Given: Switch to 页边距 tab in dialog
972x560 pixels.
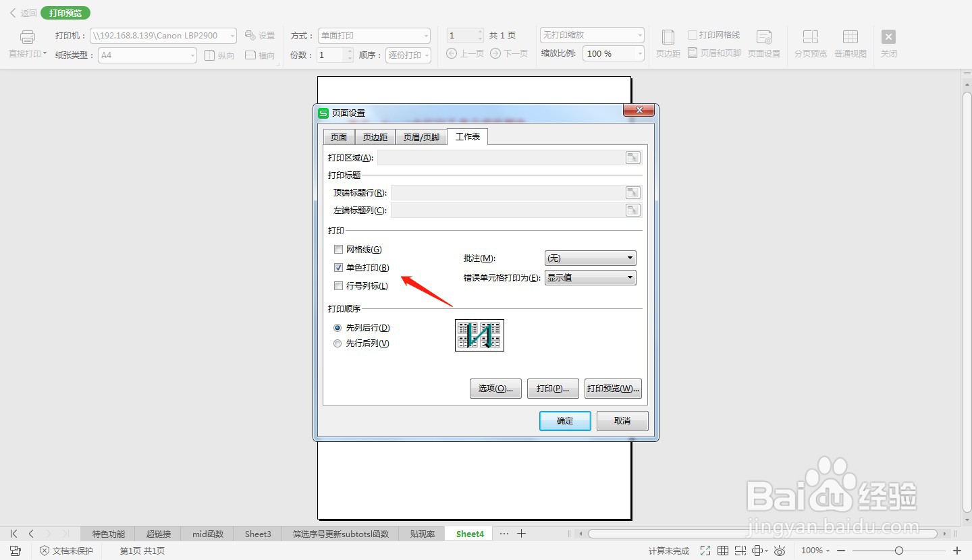Looking at the screenshot, I should pyautogui.click(x=375, y=137).
